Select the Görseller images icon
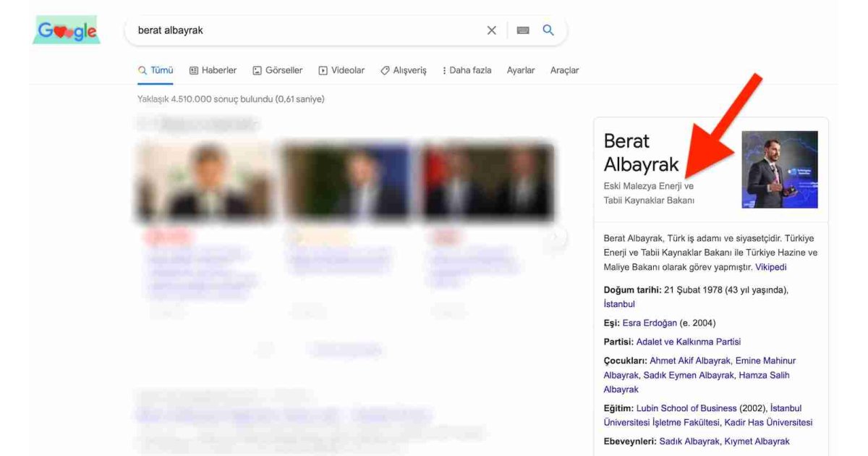 click(x=256, y=69)
